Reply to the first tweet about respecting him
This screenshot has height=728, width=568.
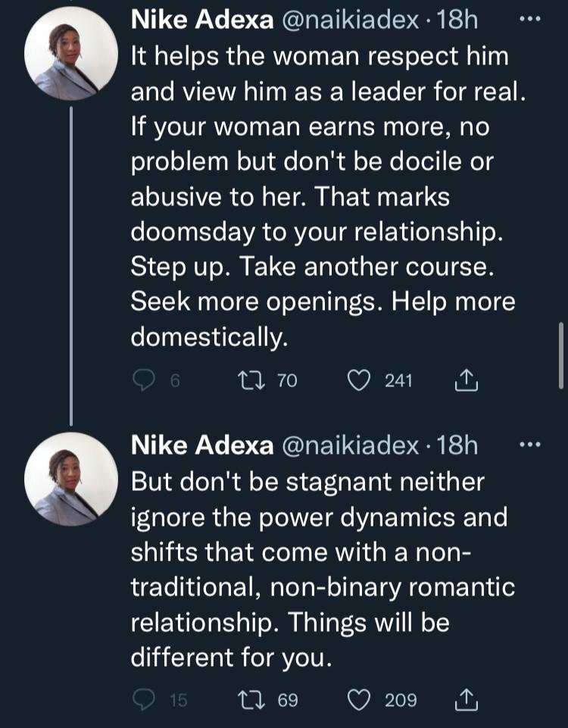(x=145, y=380)
